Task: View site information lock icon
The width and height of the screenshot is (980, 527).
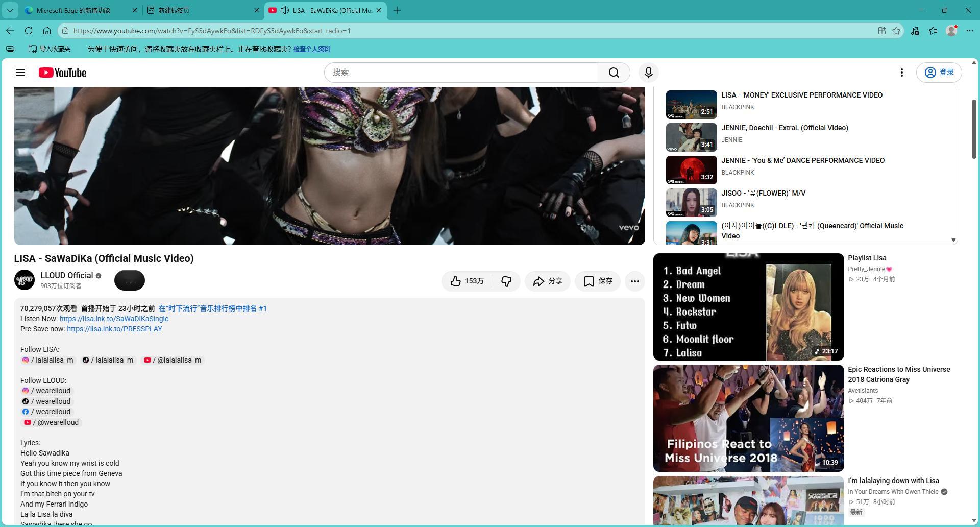Action: (65, 31)
